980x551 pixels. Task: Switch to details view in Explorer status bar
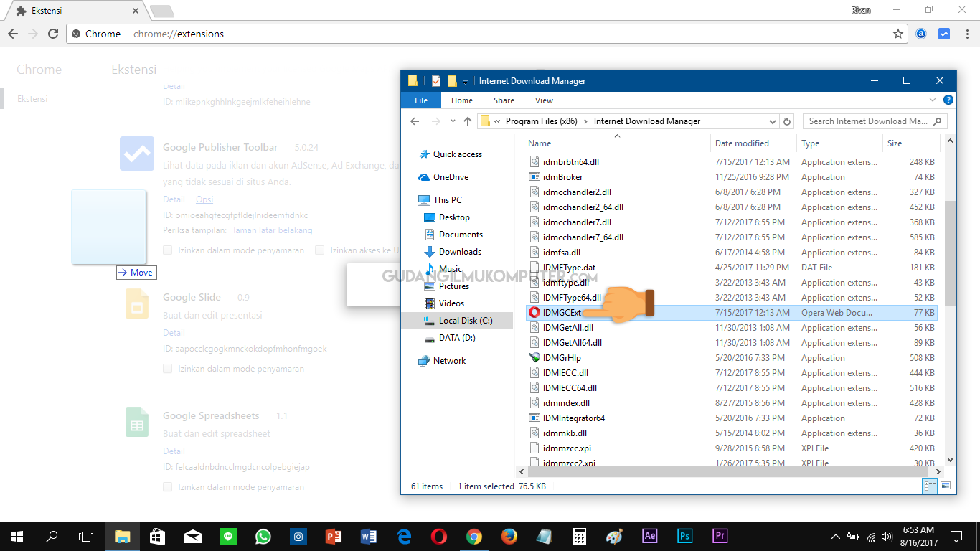(x=930, y=486)
